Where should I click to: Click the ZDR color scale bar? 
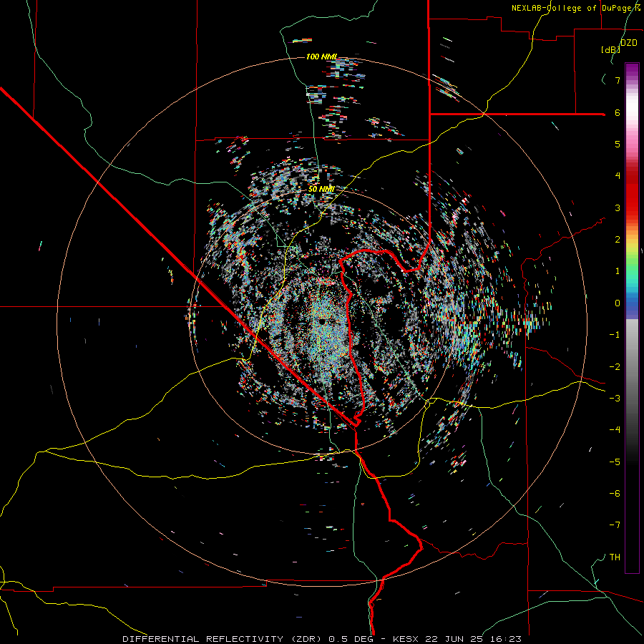pyautogui.click(x=632, y=318)
